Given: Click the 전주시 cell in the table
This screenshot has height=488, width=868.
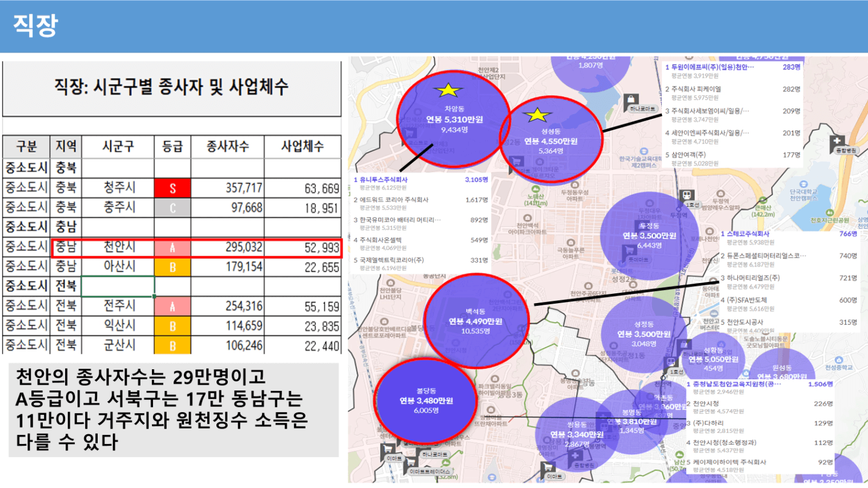Looking at the screenshot, I should (119, 305).
